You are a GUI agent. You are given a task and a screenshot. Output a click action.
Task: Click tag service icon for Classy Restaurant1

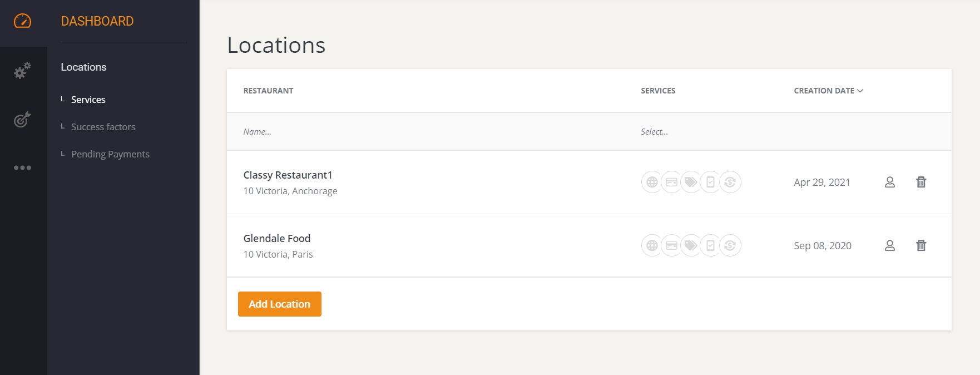[691, 182]
